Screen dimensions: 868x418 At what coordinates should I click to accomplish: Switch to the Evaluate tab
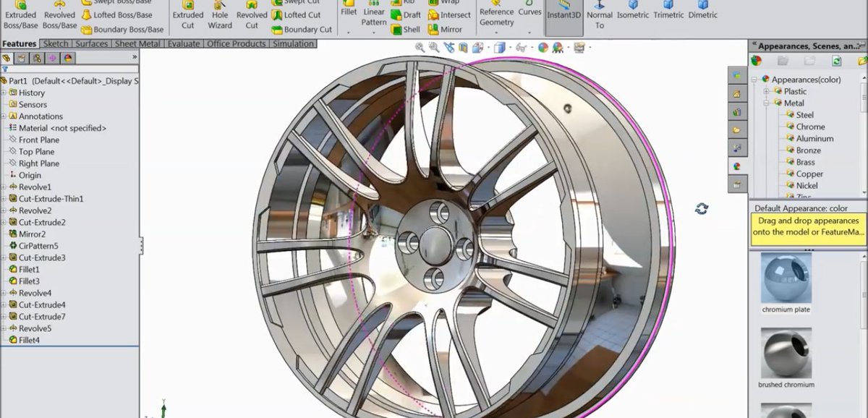[x=184, y=43]
